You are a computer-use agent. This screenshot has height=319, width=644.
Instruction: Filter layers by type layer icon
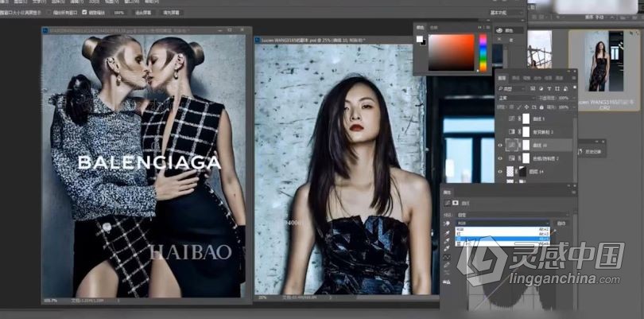tap(549, 88)
